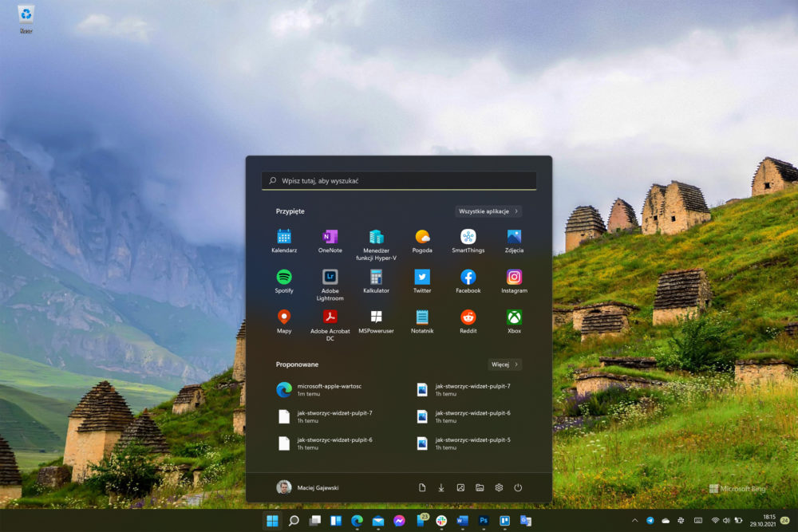Show more recommended items via Więcej
This screenshot has width=798, height=532.
coord(505,365)
